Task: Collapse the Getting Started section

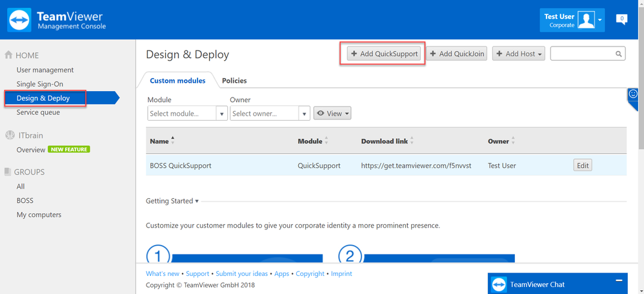Action: click(x=172, y=201)
